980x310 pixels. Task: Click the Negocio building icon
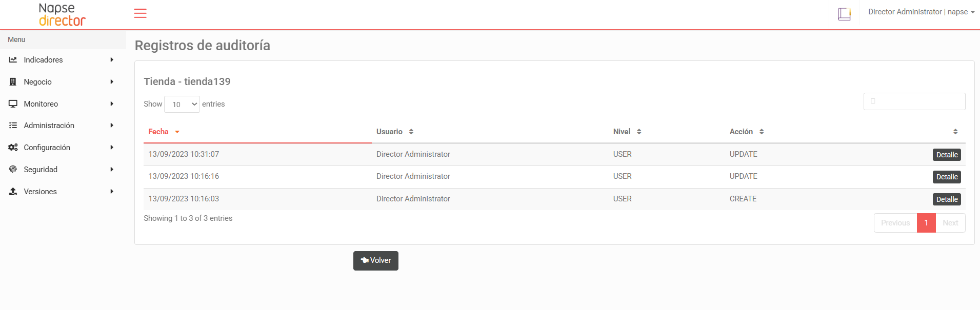13,82
